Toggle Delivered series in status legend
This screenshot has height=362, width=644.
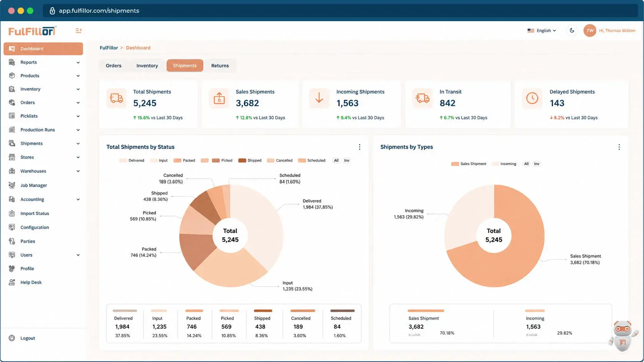click(x=132, y=160)
